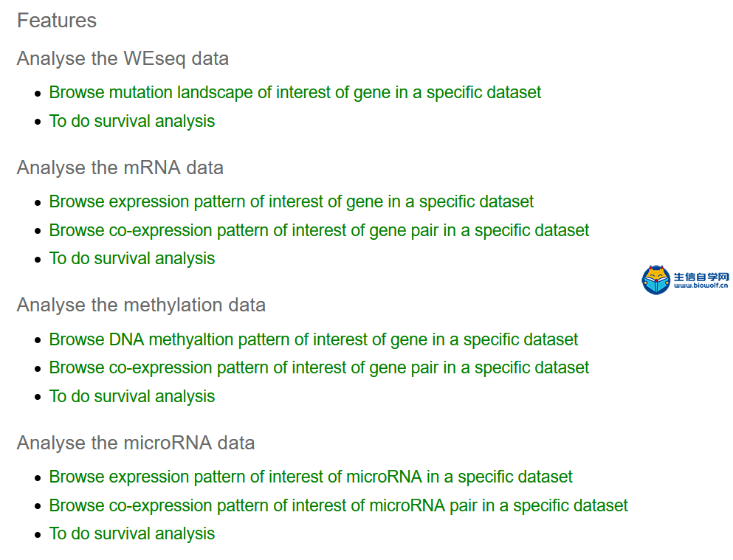Click the fox book logo icon
733x560 pixels.
click(656, 280)
